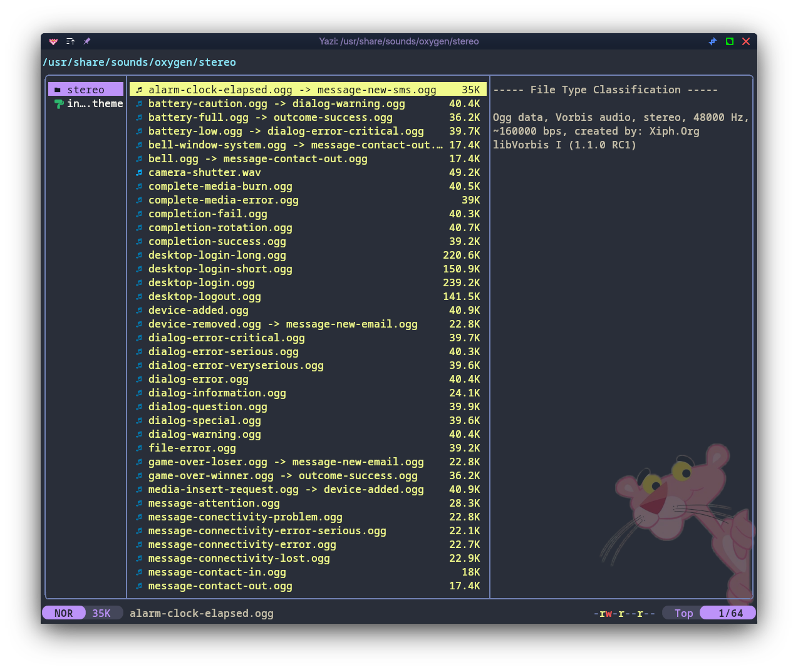Click the pin window icon in title bar

(87, 41)
